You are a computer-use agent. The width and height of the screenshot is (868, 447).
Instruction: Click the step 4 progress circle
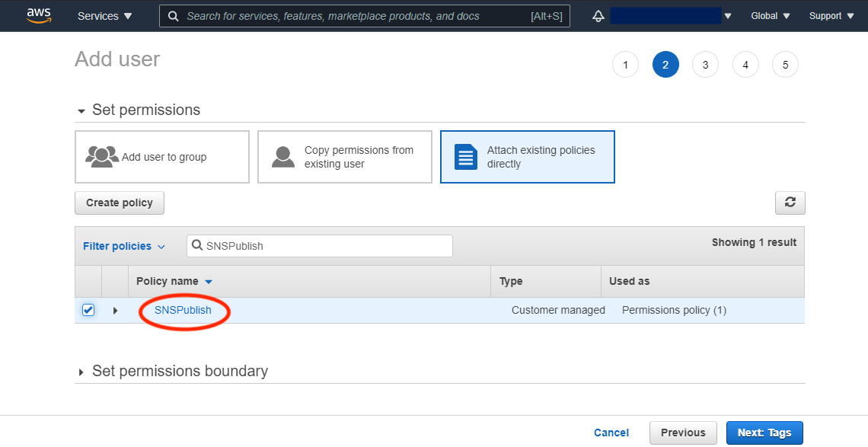[x=745, y=64]
